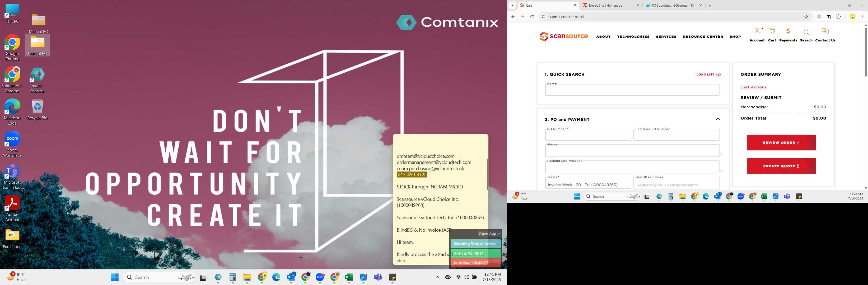Viewport: 868px width, 285px height.
Task: Open the Account icon on ScanSource header
Action: pos(757,31)
